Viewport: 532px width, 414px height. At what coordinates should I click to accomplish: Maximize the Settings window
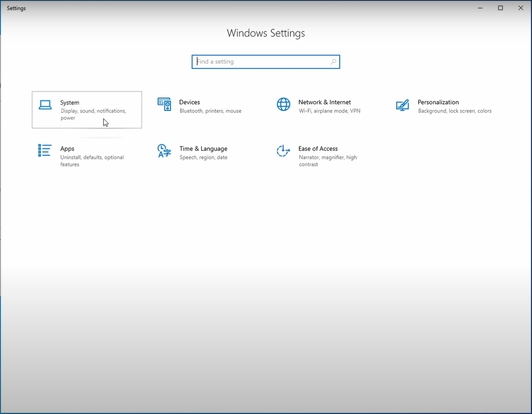coord(501,8)
